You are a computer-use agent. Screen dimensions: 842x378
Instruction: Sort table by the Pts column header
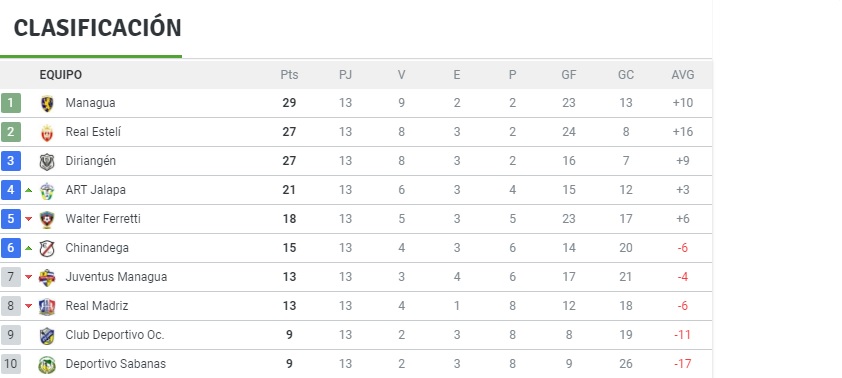(289, 75)
